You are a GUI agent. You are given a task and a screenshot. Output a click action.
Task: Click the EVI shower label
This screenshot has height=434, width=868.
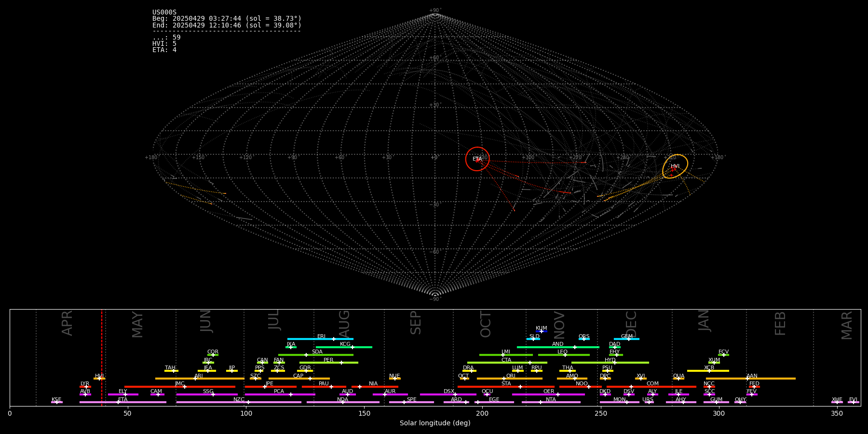tap(853, 399)
